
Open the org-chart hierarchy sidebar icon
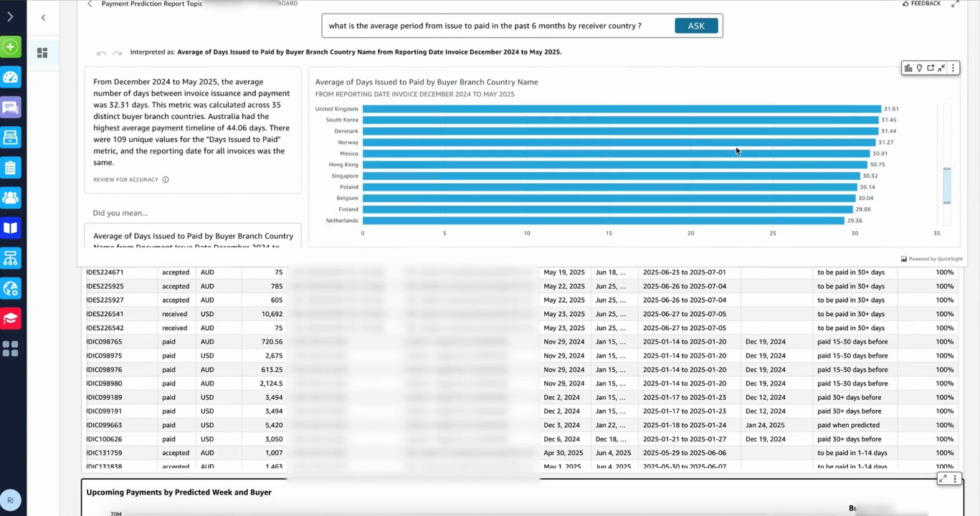(11, 258)
